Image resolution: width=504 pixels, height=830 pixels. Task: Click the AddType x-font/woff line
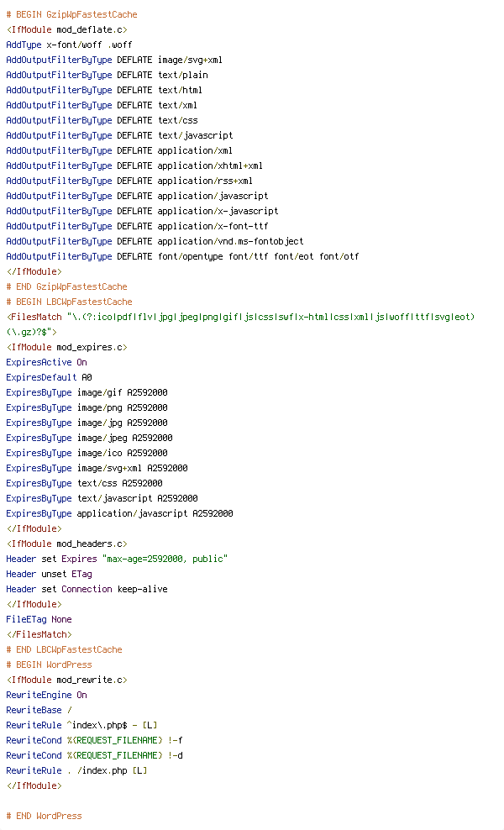(x=69, y=45)
